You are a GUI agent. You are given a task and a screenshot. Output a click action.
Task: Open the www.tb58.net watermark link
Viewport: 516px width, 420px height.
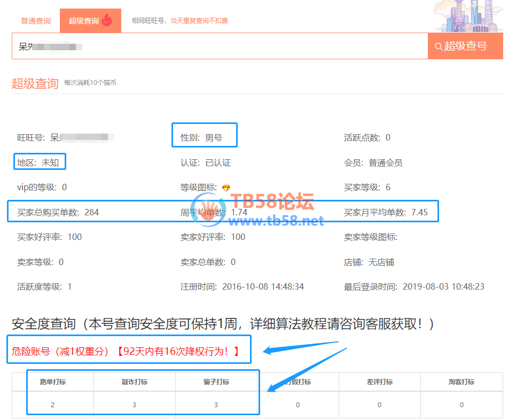277,221
